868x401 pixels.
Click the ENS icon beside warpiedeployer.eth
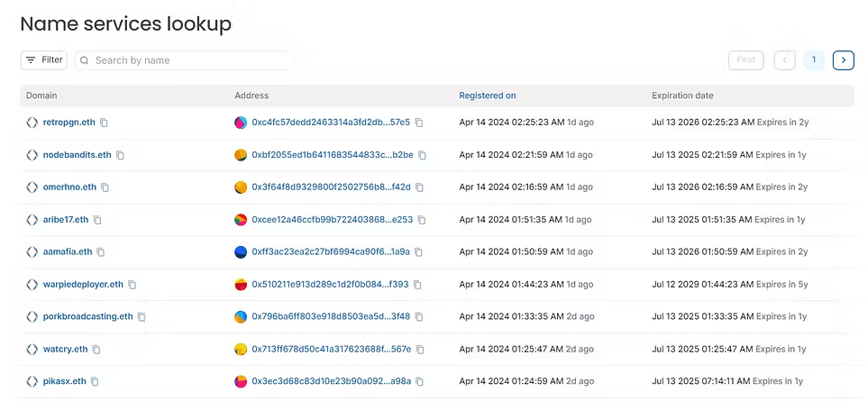(32, 285)
